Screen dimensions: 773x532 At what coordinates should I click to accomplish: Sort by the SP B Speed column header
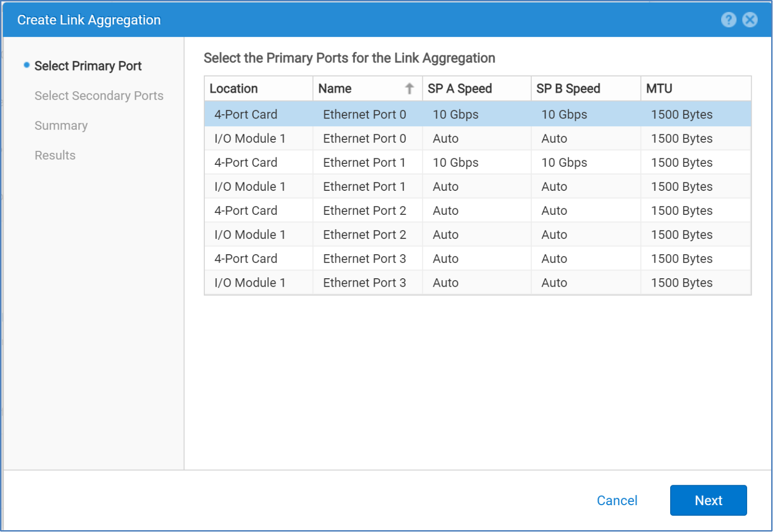(x=586, y=88)
